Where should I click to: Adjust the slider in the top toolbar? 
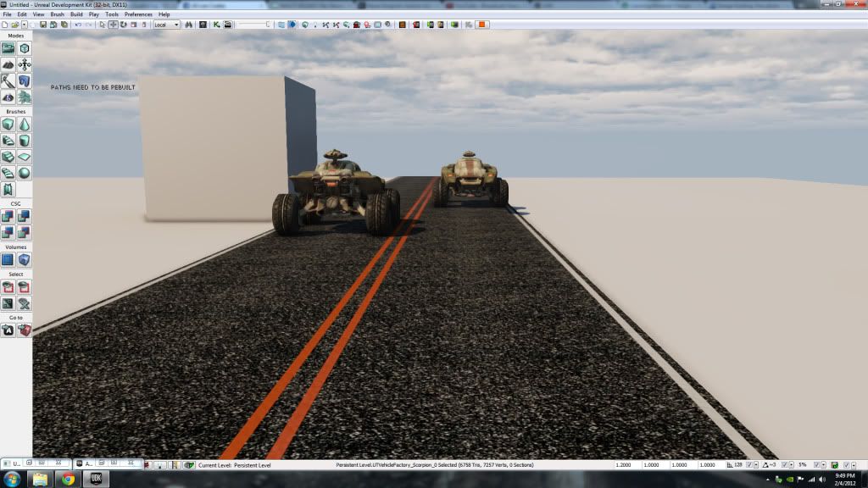pyautogui.click(x=254, y=25)
